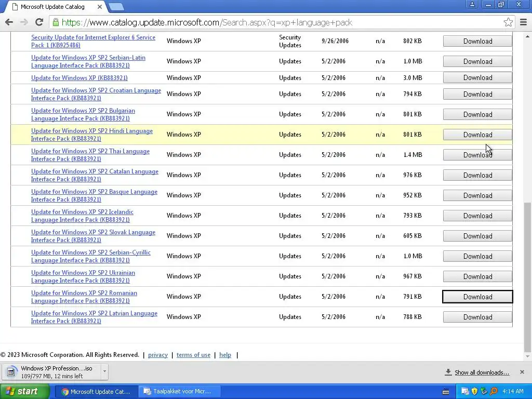
Task: Click the scrollbar up arrow
Action: [527, 36]
